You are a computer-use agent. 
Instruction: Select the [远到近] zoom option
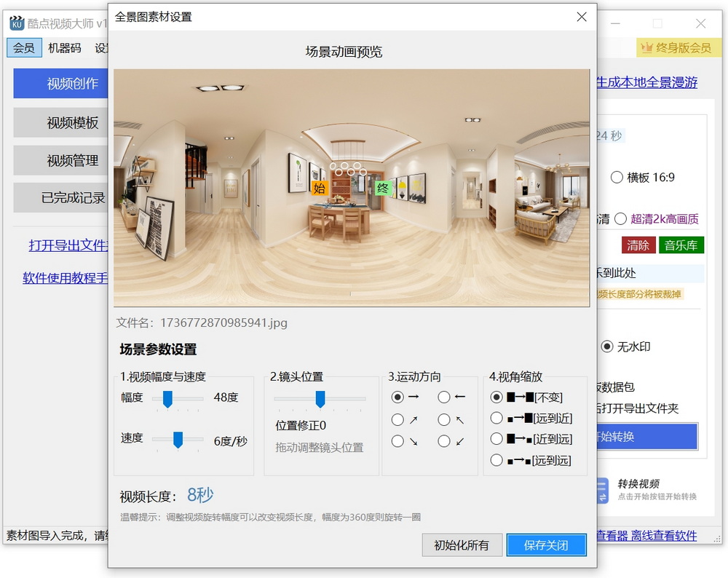point(496,419)
